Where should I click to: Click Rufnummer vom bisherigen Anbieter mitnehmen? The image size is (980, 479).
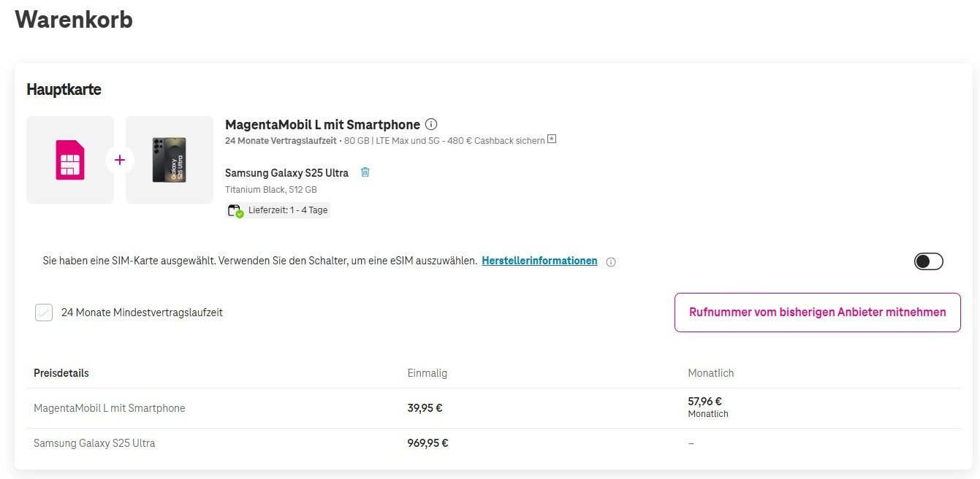(x=817, y=313)
